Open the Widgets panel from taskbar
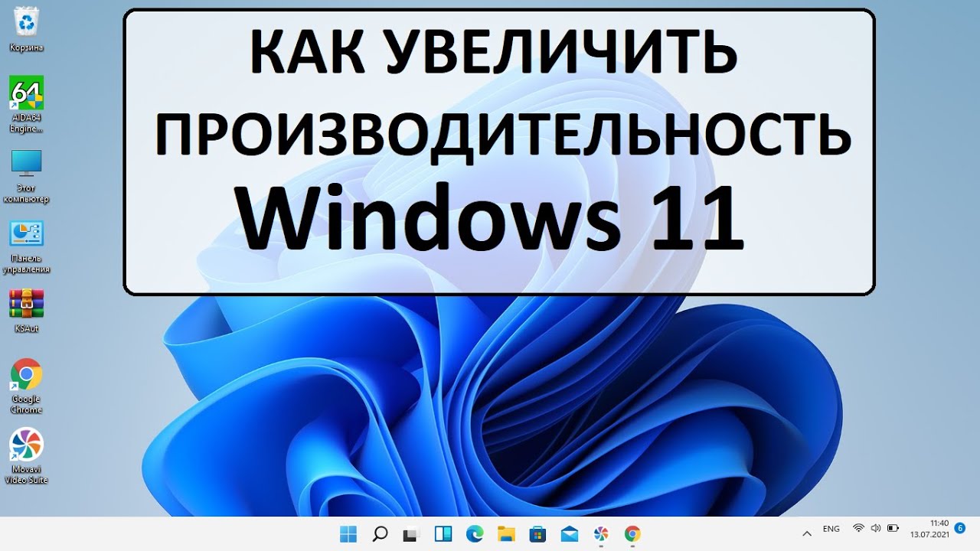Image resolution: width=980 pixels, height=551 pixels. click(443, 533)
